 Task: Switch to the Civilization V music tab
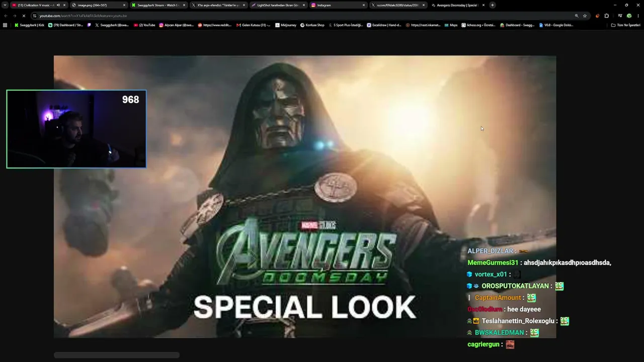[x=39, y=5]
